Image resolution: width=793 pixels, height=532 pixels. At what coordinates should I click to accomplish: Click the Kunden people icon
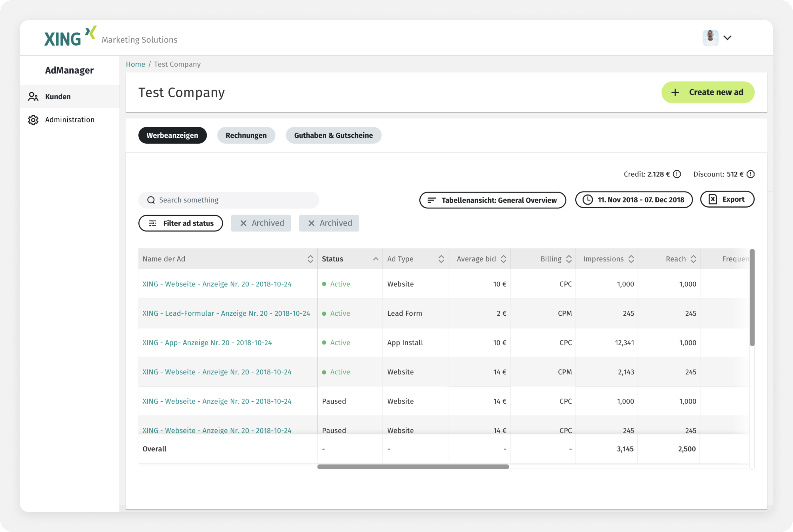(x=33, y=97)
